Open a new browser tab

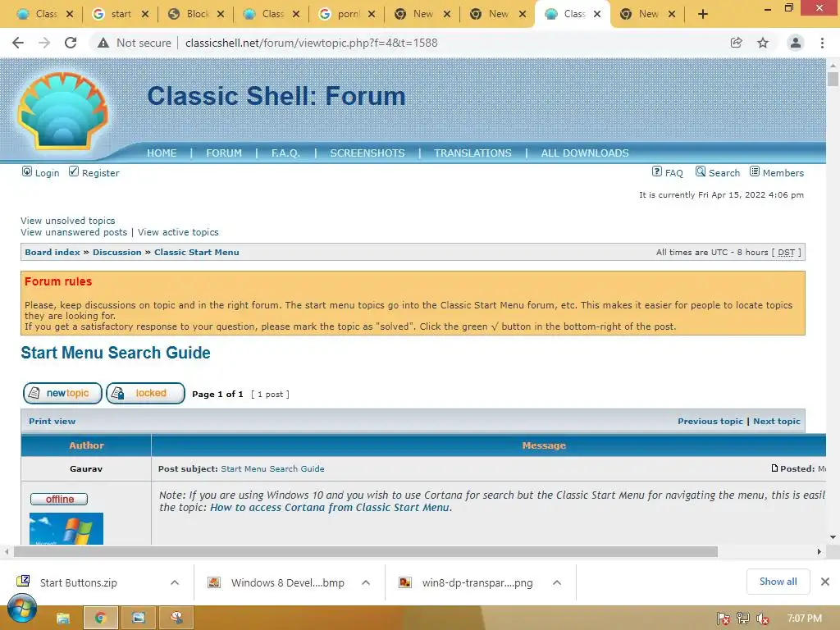[x=703, y=15]
